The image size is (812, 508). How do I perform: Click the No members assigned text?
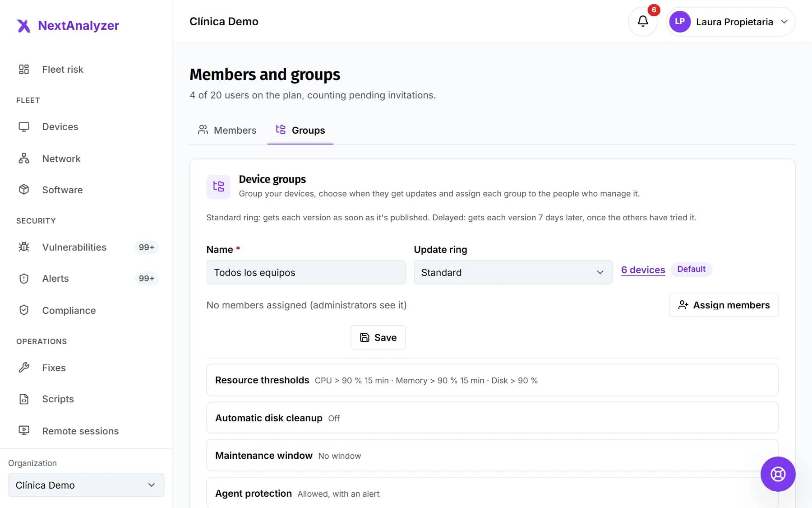pos(306,305)
